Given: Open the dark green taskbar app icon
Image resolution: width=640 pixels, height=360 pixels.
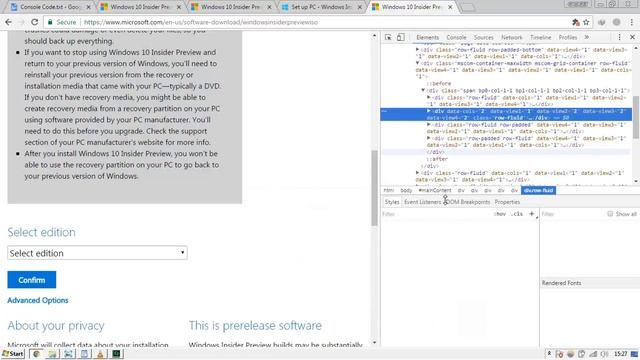Looking at the screenshot, I should 116,354.
